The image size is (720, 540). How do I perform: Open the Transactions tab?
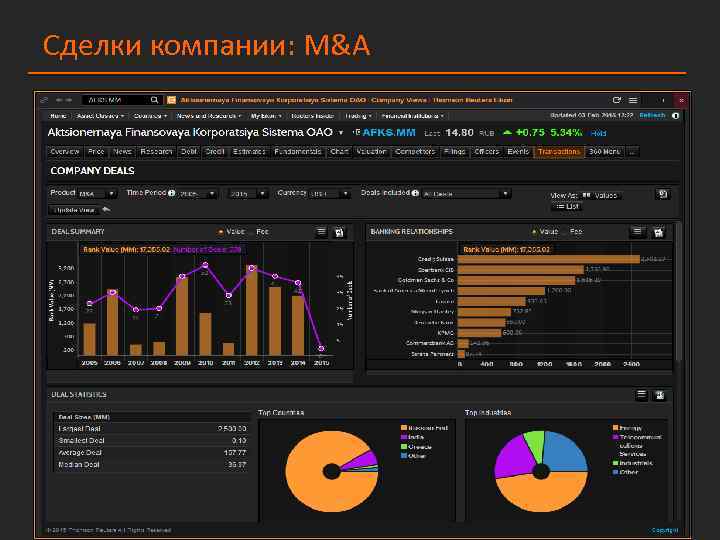tap(559, 152)
